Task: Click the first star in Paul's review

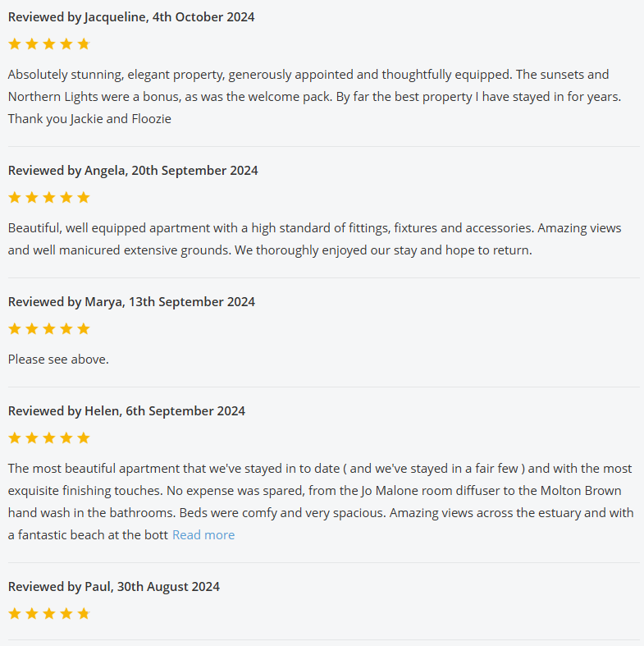Action: [14, 614]
